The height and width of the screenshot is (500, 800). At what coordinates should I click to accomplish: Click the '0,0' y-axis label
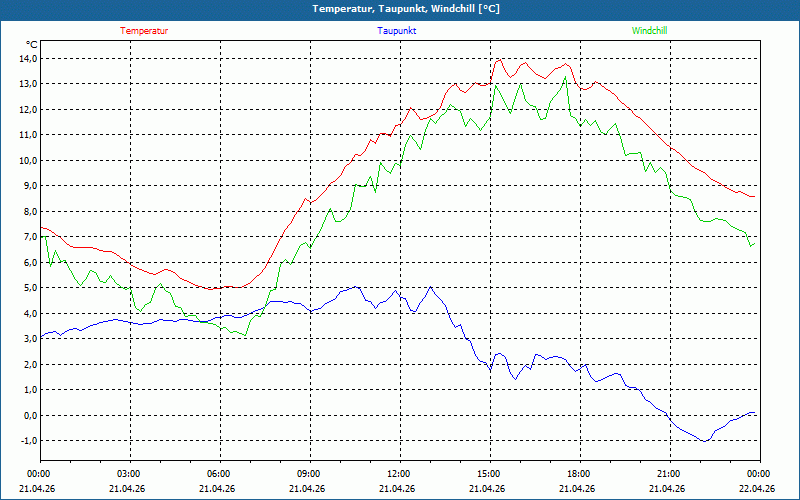(31, 416)
